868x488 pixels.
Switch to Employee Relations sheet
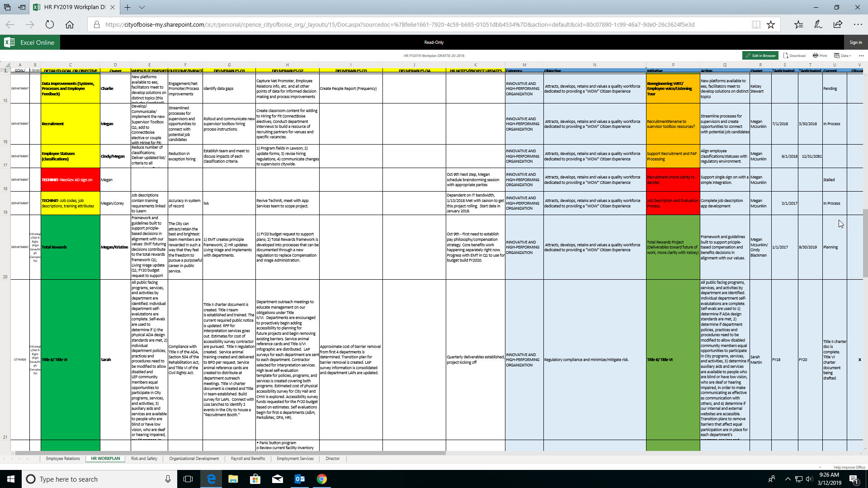(x=63, y=459)
